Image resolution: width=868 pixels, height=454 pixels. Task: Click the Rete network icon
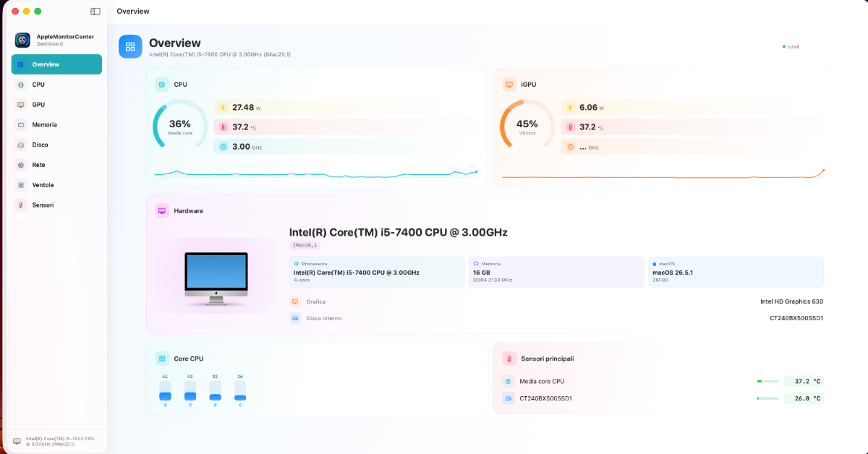[x=21, y=165]
